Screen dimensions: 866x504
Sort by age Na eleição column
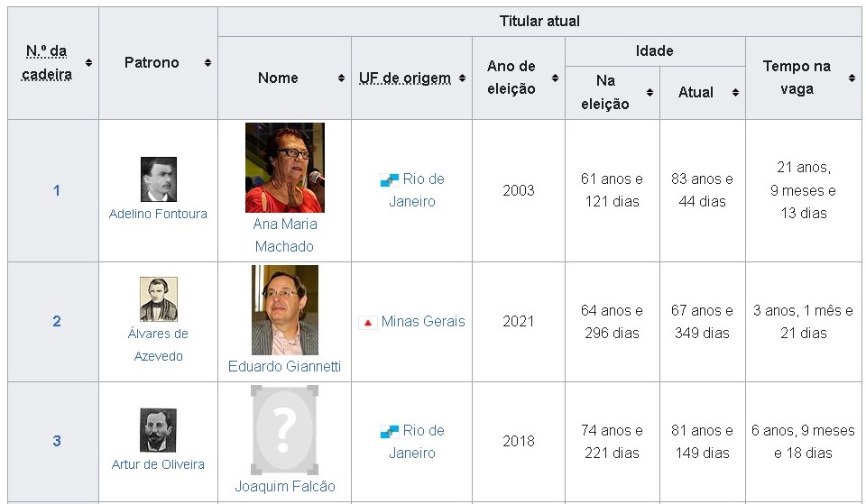649,93
